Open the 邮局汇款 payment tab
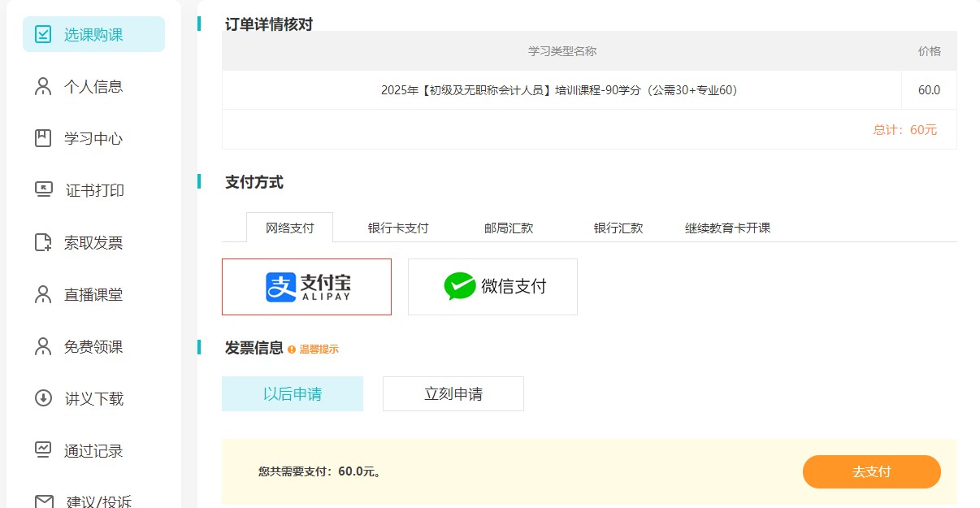The height and width of the screenshot is (508, 980). pyautogui.click(x=507, y=228)
